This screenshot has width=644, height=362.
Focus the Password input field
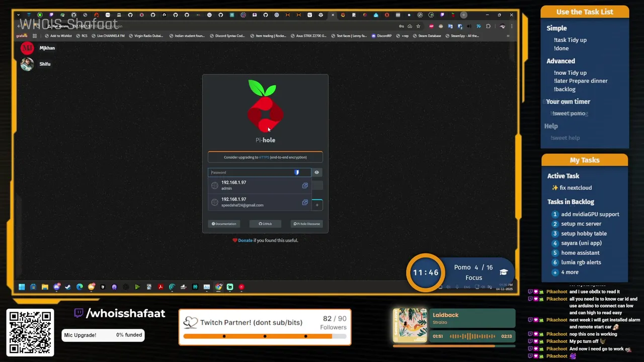259,172
